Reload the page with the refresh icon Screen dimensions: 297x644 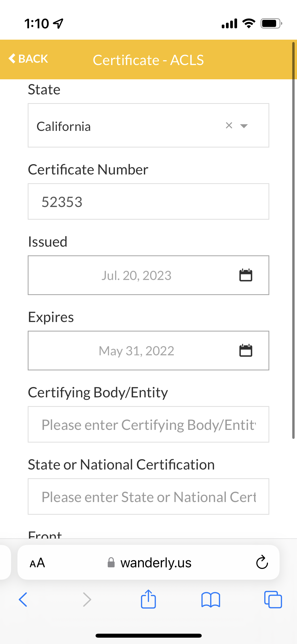262,562
